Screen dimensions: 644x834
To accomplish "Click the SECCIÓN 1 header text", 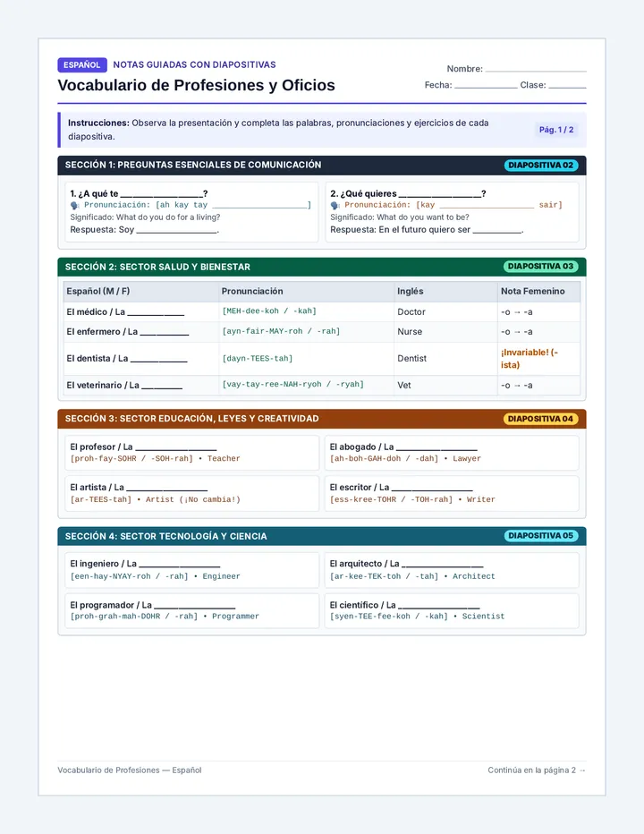I will (x=193, y=165).
